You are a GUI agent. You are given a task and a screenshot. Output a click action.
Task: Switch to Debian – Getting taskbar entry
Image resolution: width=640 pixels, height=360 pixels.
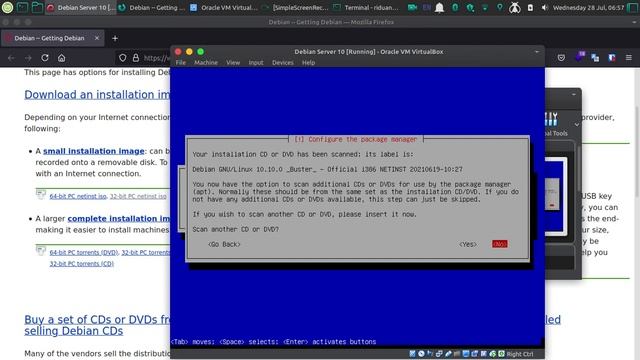click(152, 7)
